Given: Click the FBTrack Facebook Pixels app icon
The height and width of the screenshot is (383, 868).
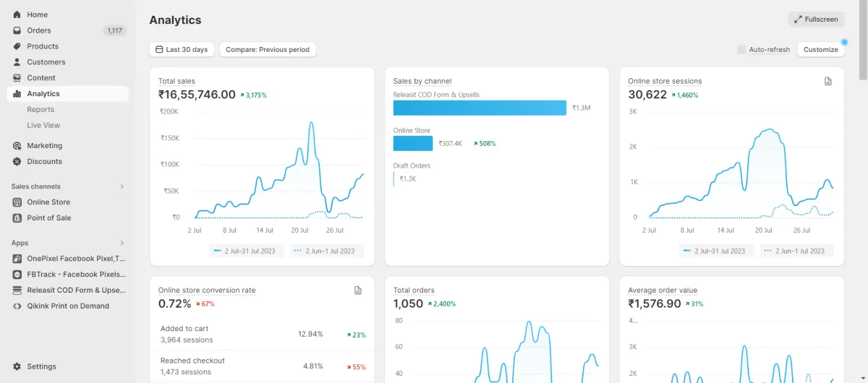Looking at the screenshot, I should click(x=17, y=275).
